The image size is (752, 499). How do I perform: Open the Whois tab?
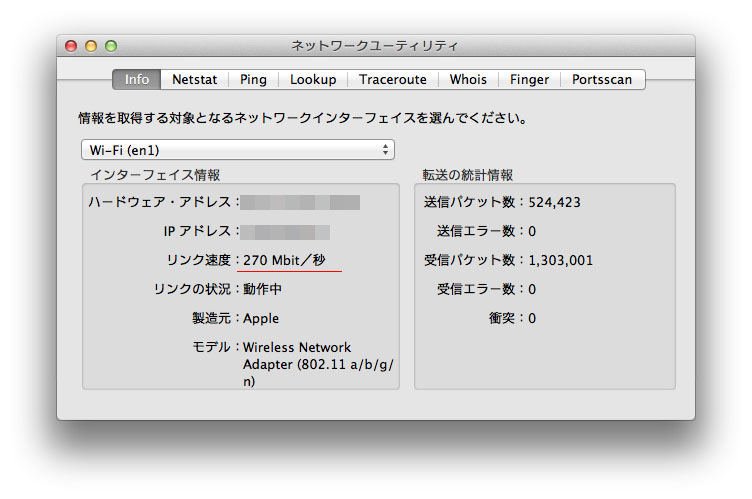coord(468,80)
